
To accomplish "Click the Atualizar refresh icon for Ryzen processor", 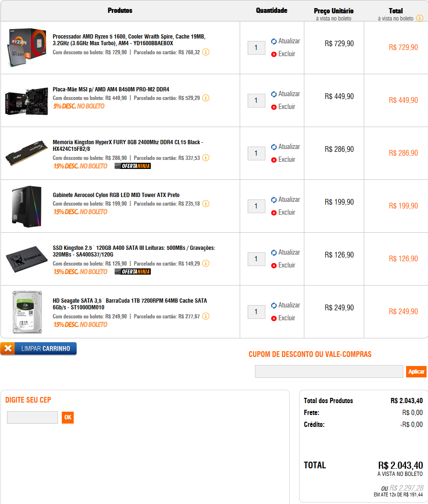I will click(273, 41).
